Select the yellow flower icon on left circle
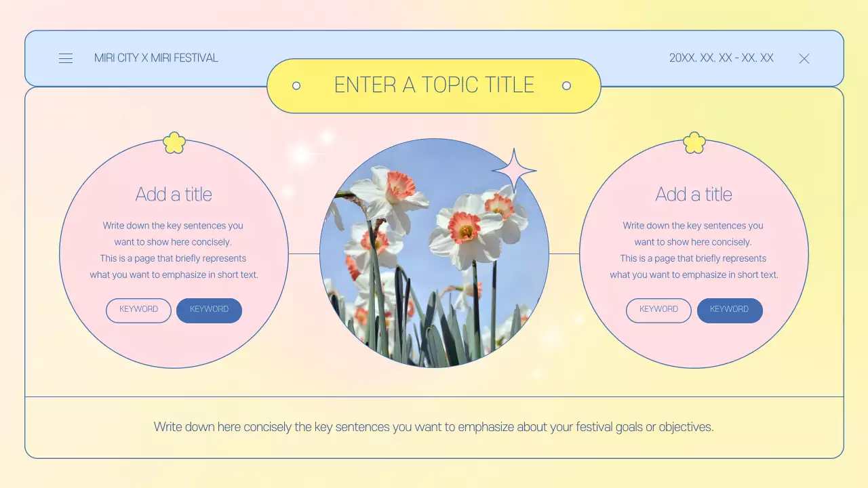 pyautogui.click(x=174, y=143)
